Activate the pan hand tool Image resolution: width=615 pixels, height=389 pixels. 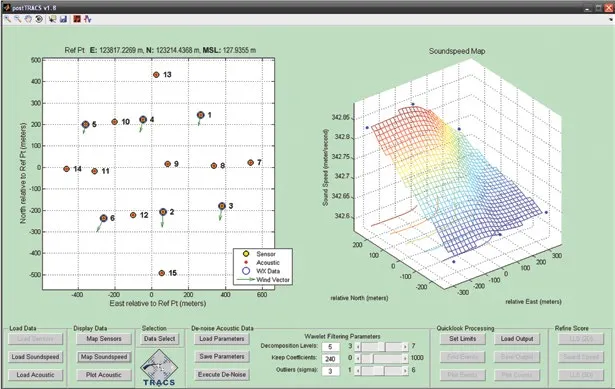[x=28, y=19]
